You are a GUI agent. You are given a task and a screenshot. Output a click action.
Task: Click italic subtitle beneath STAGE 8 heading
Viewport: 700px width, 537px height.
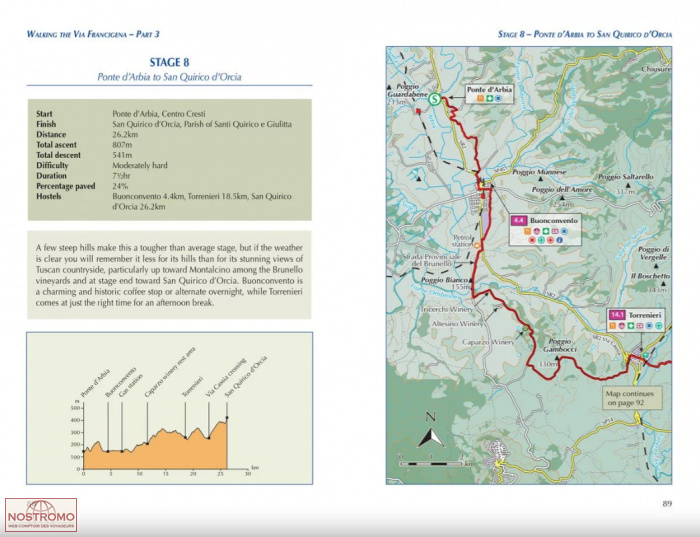click(169, 77)
